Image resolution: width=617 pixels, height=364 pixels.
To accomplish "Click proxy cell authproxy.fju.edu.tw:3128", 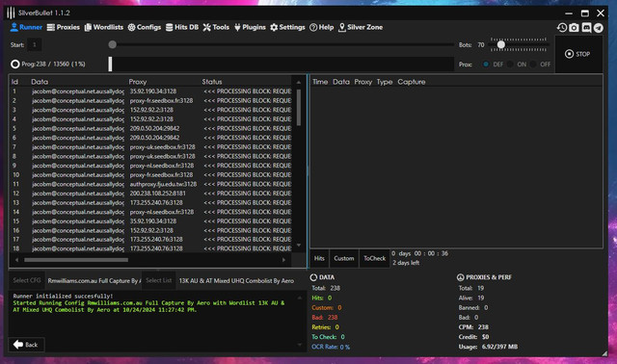I will pyautogui.click(x=163, y=184).
